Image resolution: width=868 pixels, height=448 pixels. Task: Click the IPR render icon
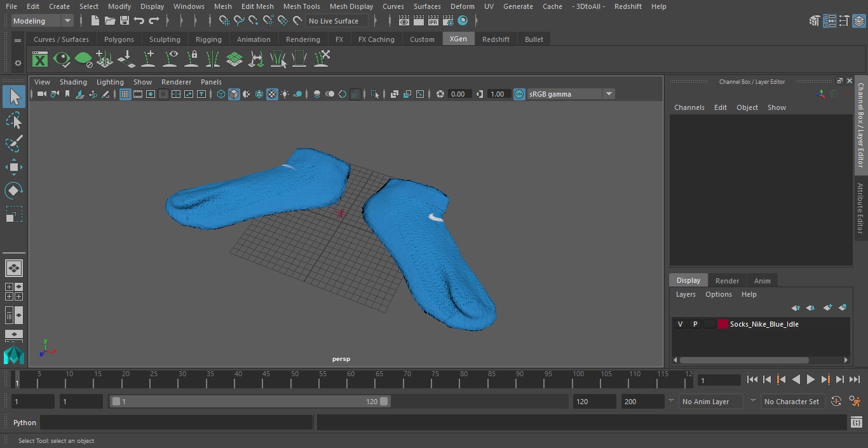(x=433, y=21)
